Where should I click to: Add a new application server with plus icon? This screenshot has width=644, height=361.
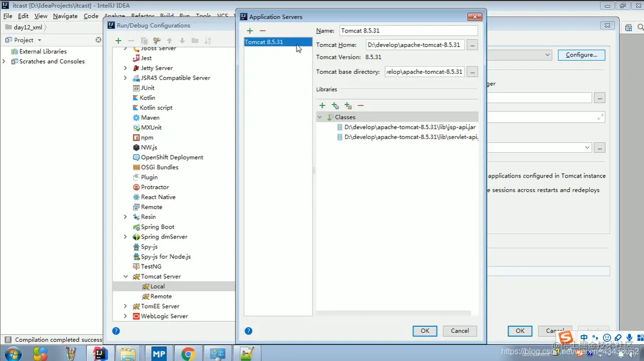click(x=250, y=31)
